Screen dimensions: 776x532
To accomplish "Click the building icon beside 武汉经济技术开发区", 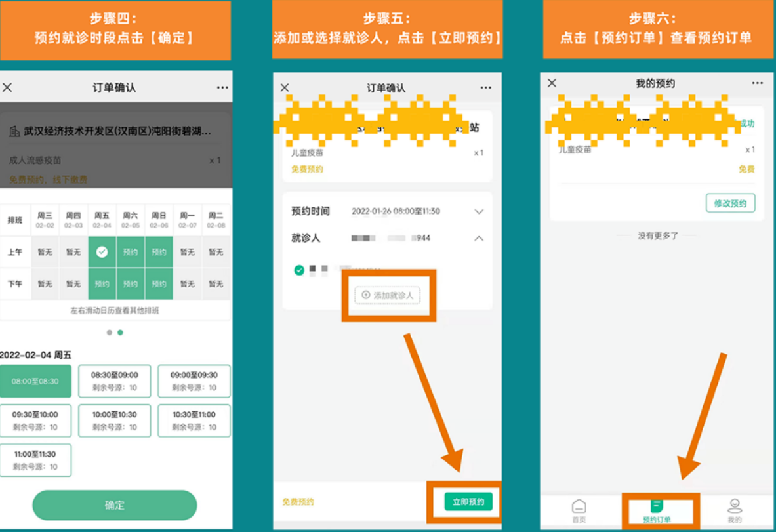I will coord(14,131).
